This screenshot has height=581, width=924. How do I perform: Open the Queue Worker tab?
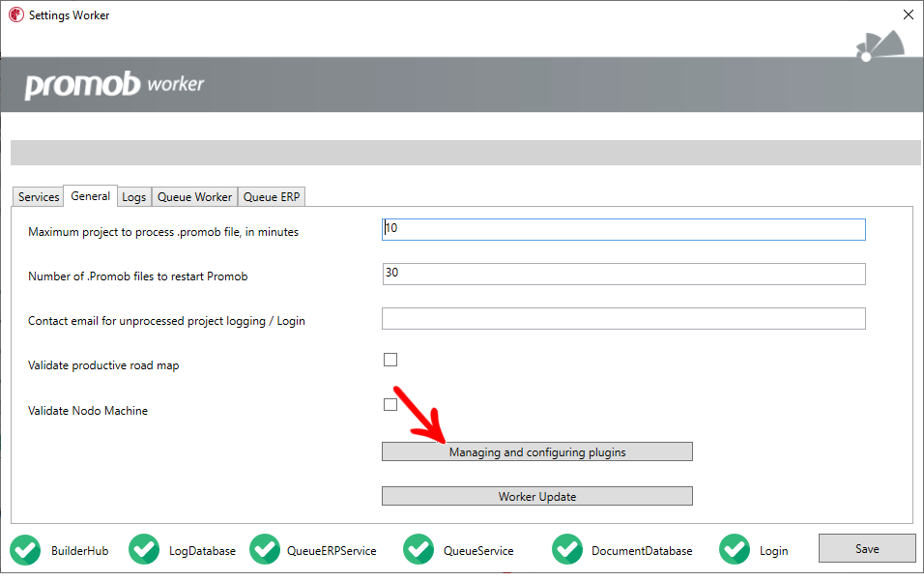coord(194,197)
